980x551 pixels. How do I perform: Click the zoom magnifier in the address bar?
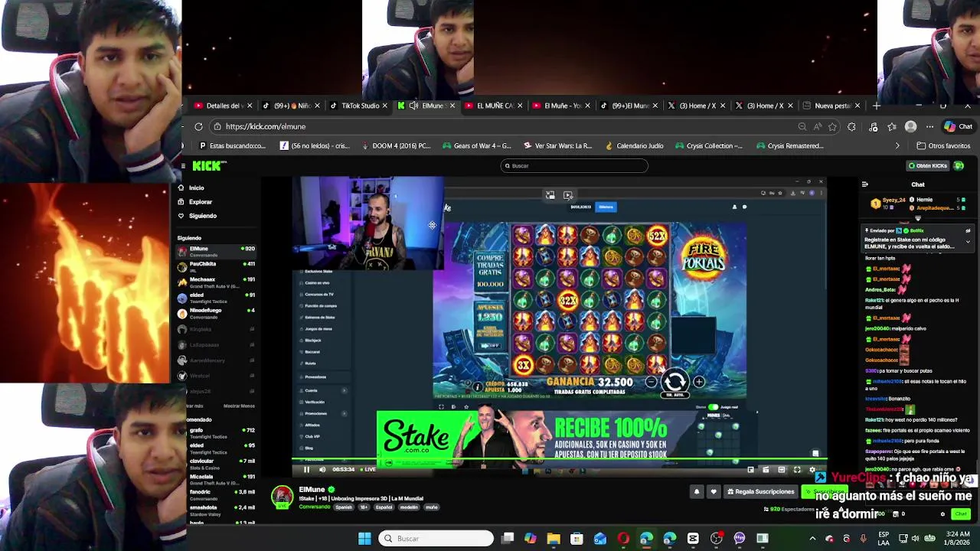point(802,126)
